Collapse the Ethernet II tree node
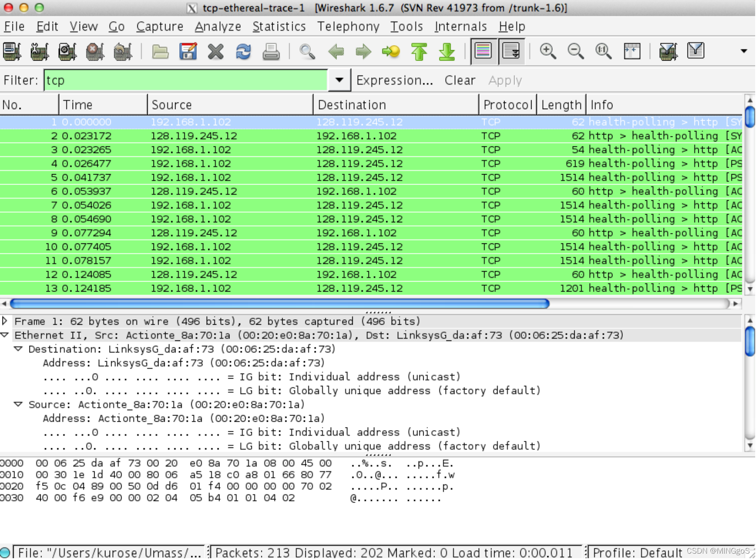The height and width of the screenshot is (559, 756). point(5,335)
